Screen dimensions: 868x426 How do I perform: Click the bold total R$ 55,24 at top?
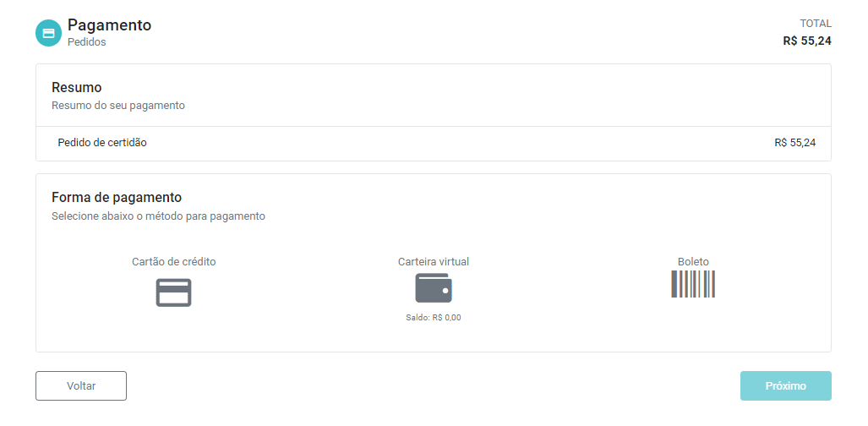click(x=807, y=41)
